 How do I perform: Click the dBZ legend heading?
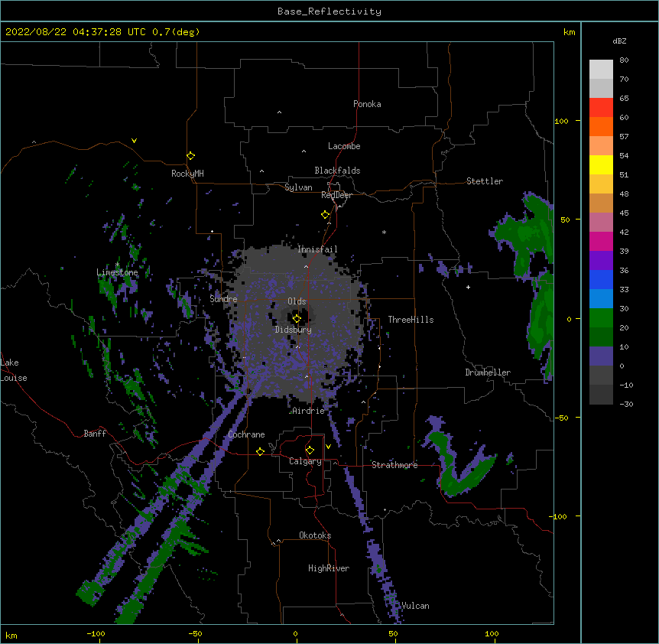[619, 41]
